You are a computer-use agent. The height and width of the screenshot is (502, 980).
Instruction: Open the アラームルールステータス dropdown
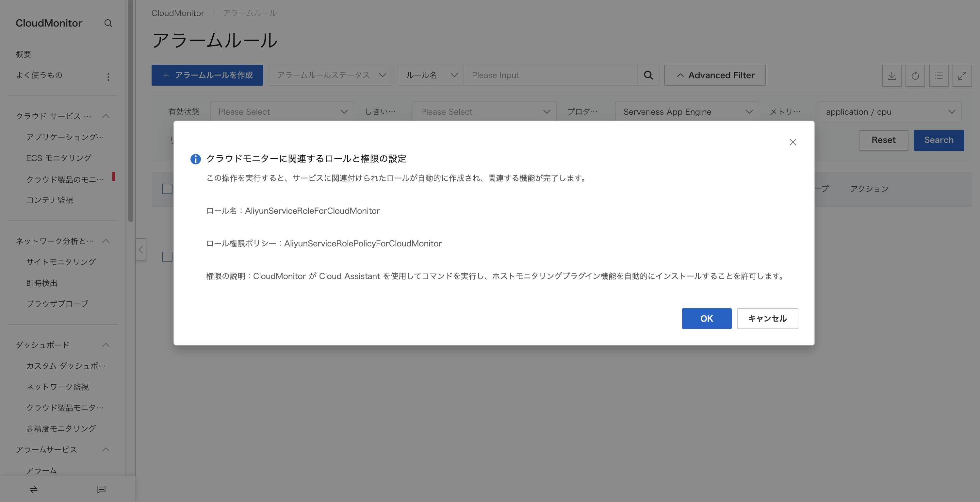point(330,75)
